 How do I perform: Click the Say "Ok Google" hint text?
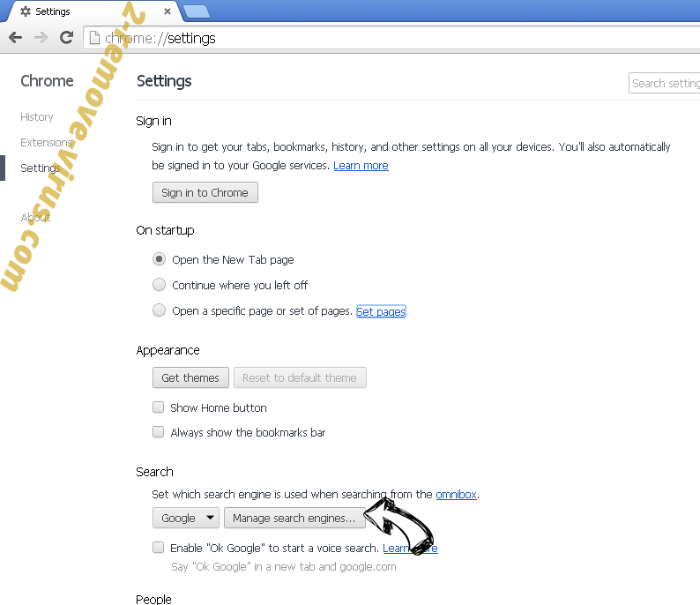[284, 566]
